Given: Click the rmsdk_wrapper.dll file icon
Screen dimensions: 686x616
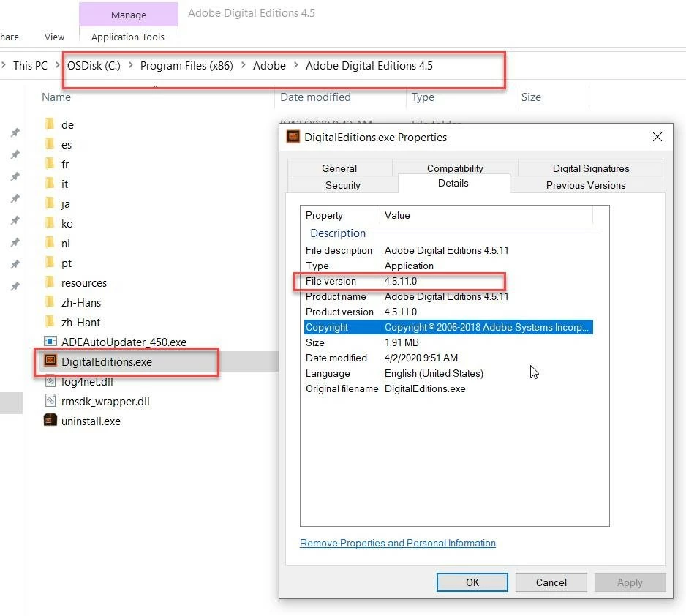Looking at the screenshot, I should click(x=50, y=401).
